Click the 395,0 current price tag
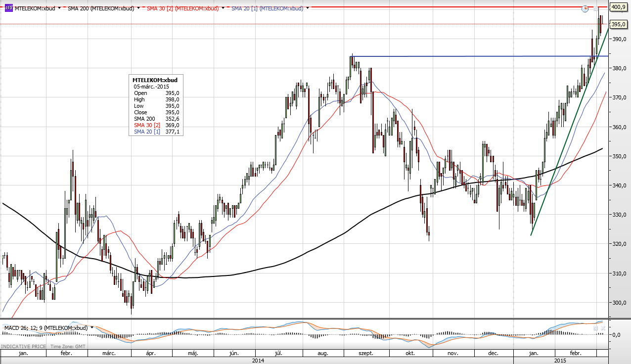Screen dimensions: 631x364 (x=618, y=24)
